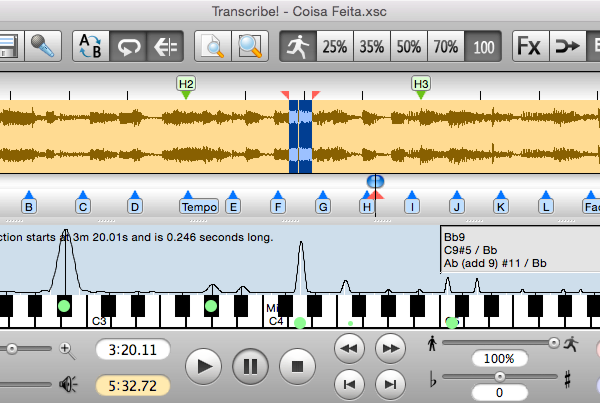Click the arrow icon right of Fx
This screenshot has width=600, height=403.
point(568,46)
